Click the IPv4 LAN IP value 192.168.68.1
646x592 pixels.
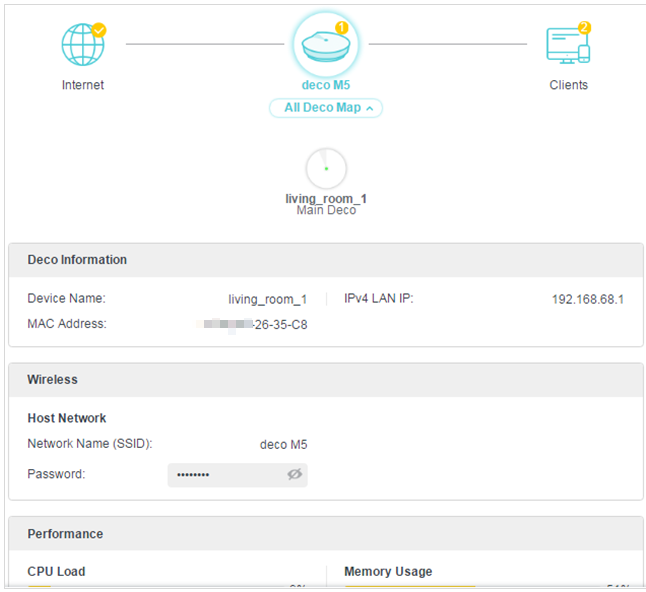click(x=587, y=300)
